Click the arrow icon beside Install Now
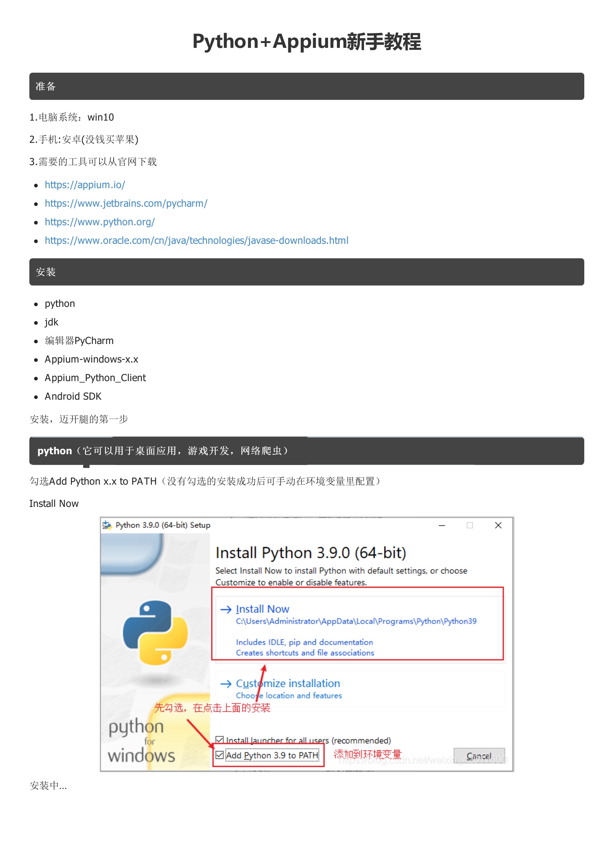614x868 pixels. [226, 609]
